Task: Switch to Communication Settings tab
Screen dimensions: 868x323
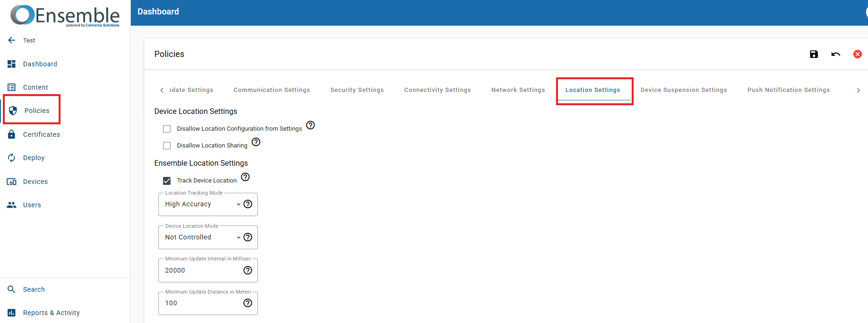Action: pyautogui.click(x=272, y=90)
